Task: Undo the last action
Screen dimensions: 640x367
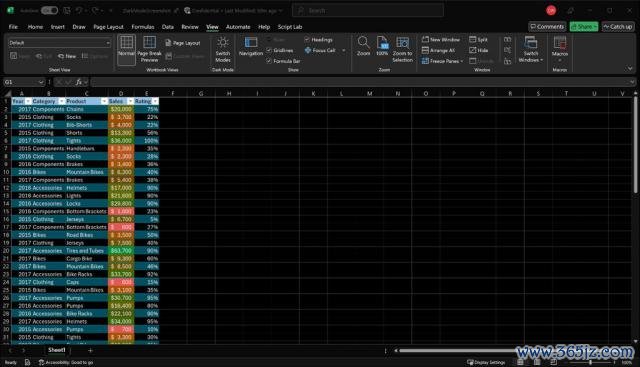Action: pos(80,11)
